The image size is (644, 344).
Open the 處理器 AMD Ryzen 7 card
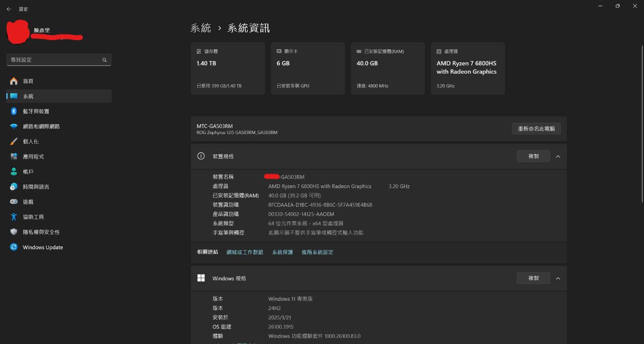coord(468,68)
